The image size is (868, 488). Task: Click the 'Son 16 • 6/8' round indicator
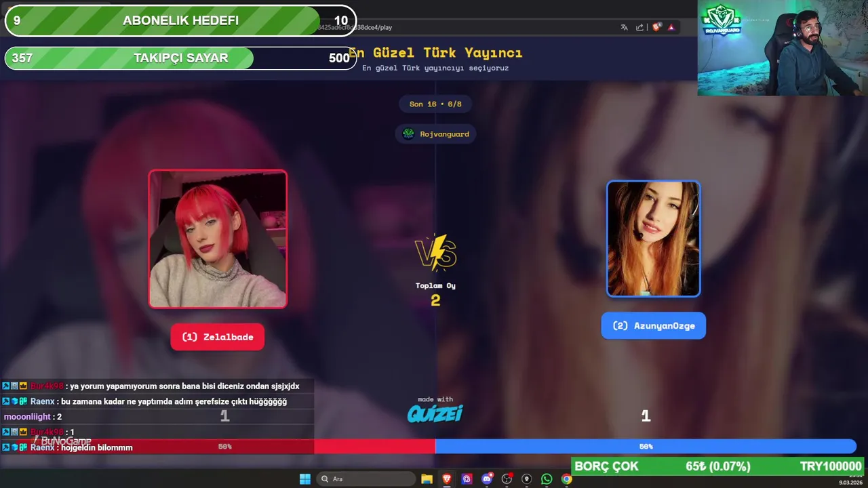coord(435,104)
